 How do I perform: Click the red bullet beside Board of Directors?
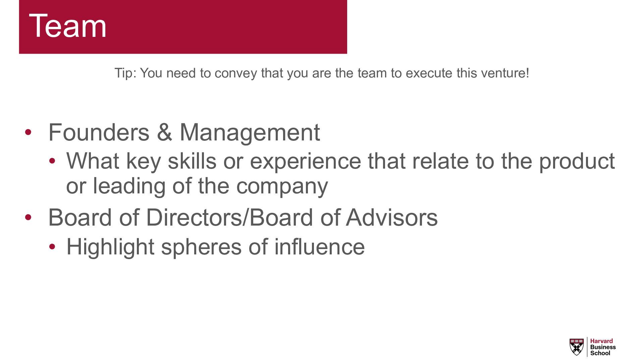[28, 217]
